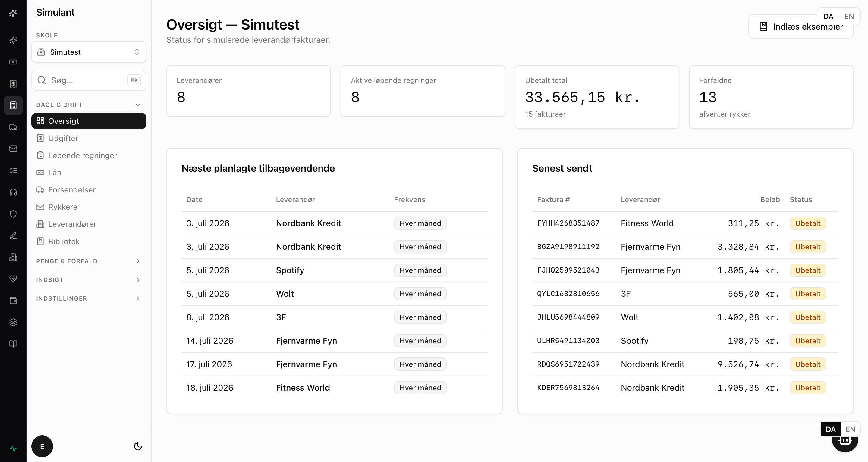The height and width of the screenshot is (462, 868).
Task: Open the Aktive løbende regninger card
Action: click(x=423, y=91)
